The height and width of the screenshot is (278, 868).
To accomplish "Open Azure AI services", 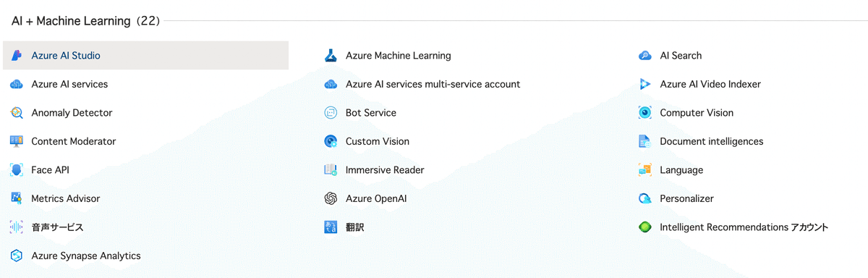I will [x=69, y=84].
